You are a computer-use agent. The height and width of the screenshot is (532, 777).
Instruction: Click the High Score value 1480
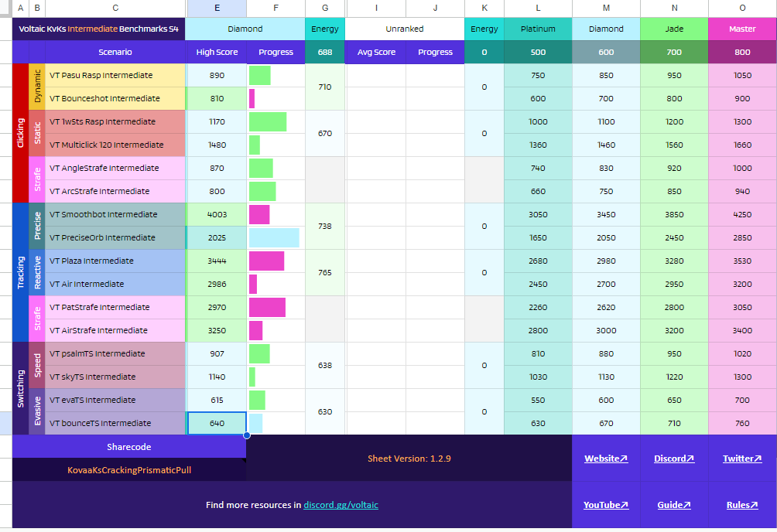coord(217,145)
